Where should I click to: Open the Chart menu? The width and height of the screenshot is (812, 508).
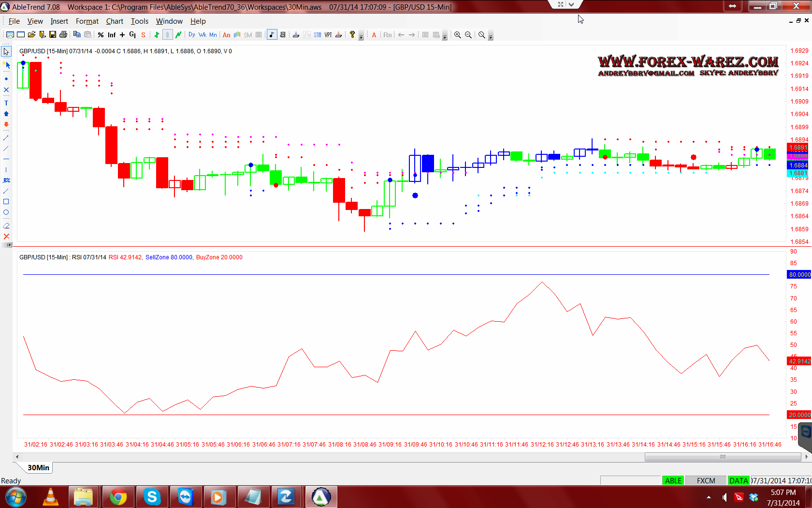pyautogui.click(x=115, y=21)
